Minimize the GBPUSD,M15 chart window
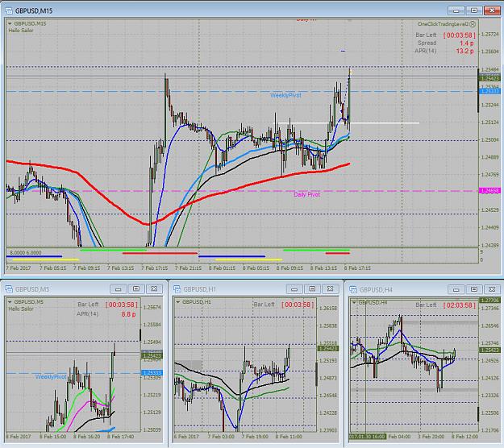Image resolution: width=504 pixels, height=448 pixels. (x=456, y=10)
